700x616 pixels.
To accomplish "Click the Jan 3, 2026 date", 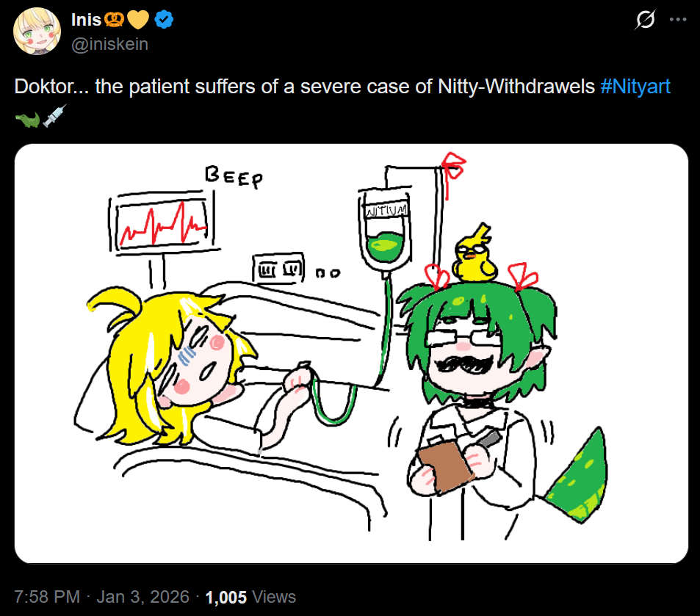I will (x=142, y=597).
